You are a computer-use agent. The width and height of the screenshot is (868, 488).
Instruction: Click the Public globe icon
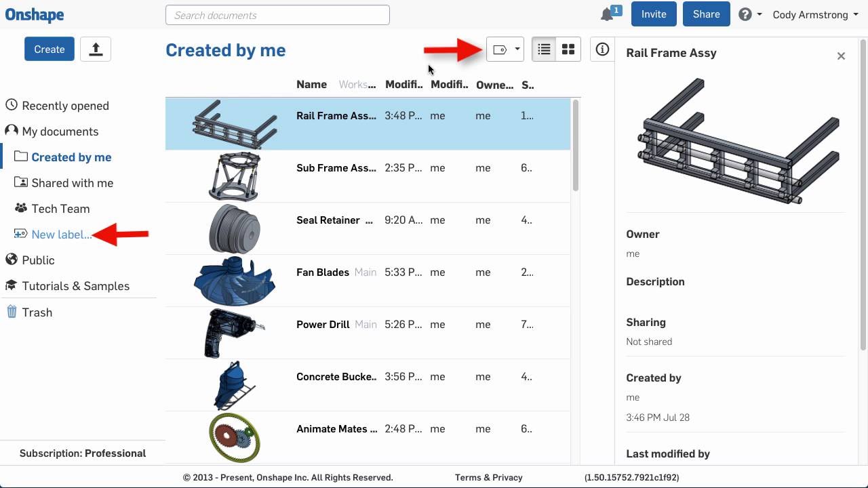11,260
